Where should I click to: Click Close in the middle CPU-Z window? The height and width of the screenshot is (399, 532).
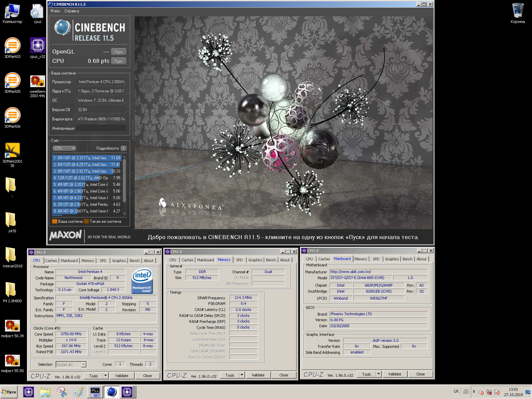[284, 375]
